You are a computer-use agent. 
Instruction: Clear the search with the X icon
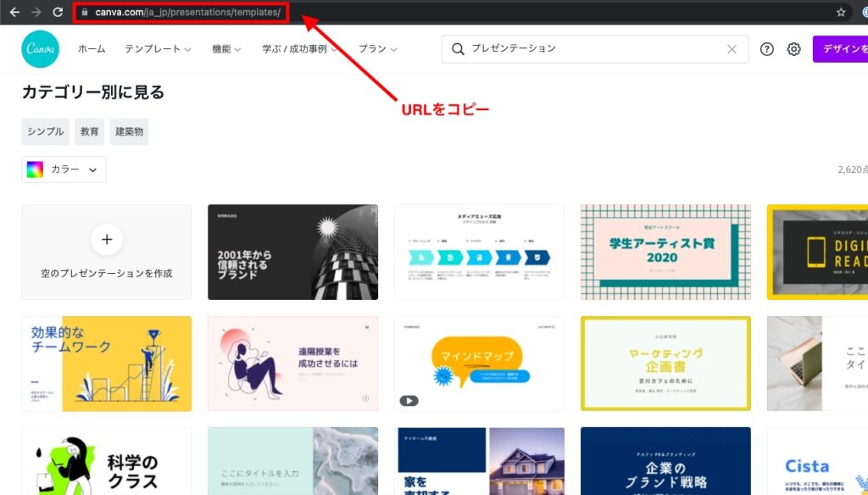pos(732,48)
